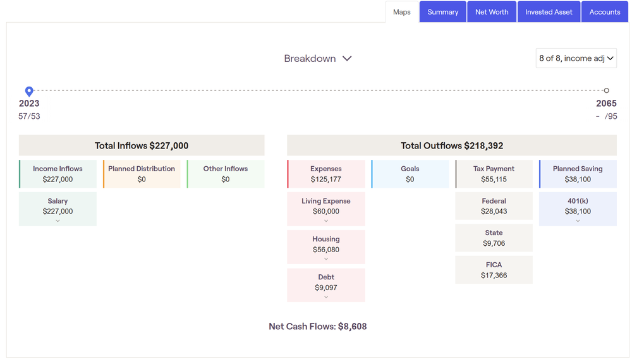Open the Accounts tab

605,11
